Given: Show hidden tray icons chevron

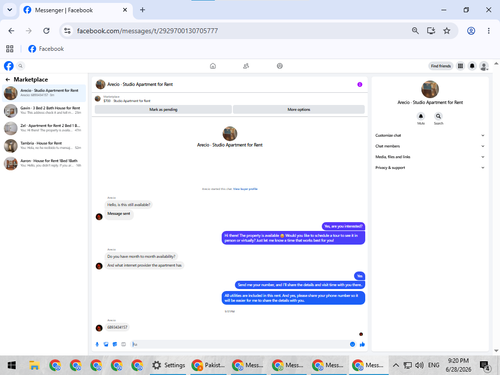Looking at the screenshot, I should click(x=396, y=365).
